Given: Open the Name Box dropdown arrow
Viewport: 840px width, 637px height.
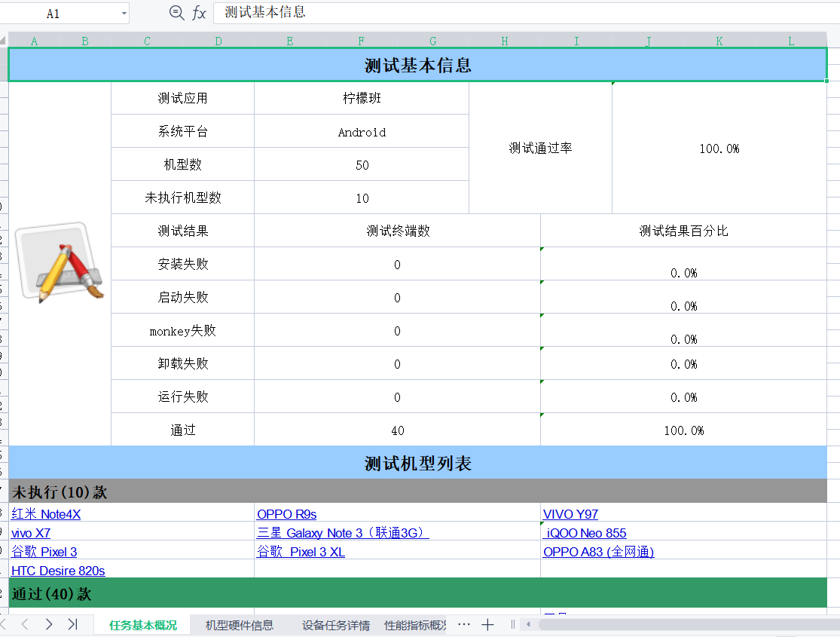Looking at the screenshot, I should 123,13.
